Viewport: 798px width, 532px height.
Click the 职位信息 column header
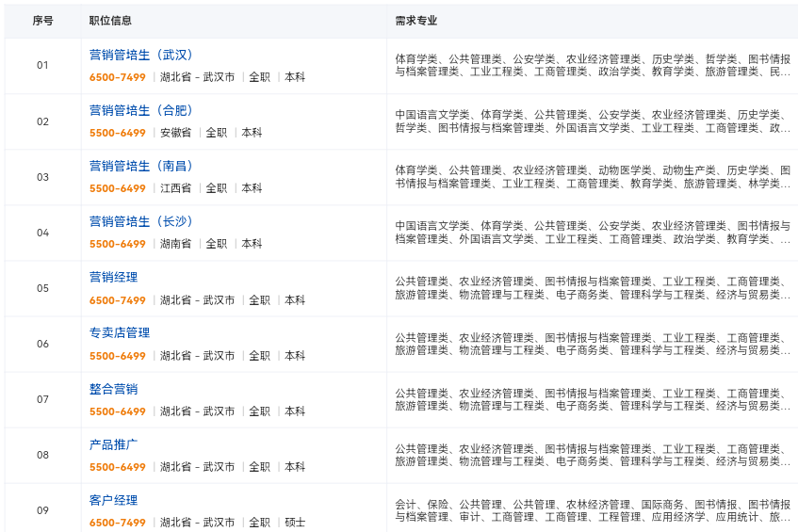pyautogui.click(x=110, y=21)
